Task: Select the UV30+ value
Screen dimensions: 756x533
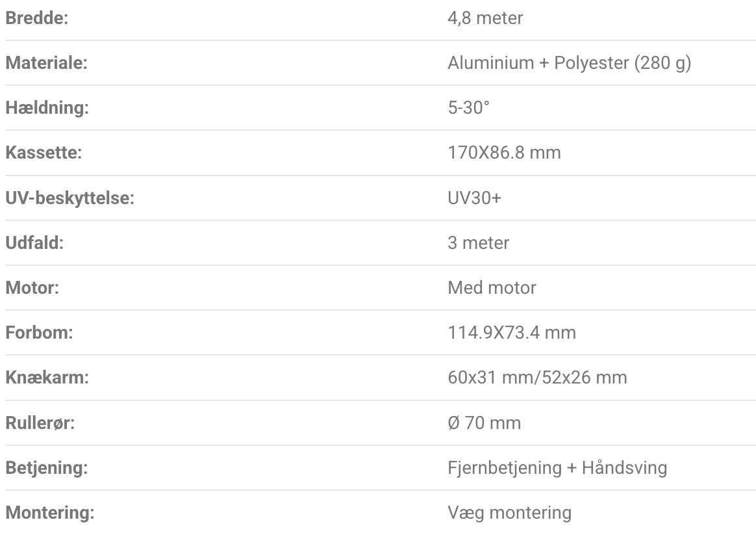Action: (474, 198)
